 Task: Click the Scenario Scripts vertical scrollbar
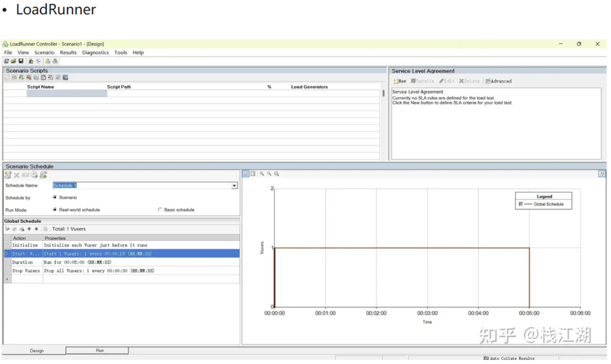pyautogui.click(x=383, y=93)
